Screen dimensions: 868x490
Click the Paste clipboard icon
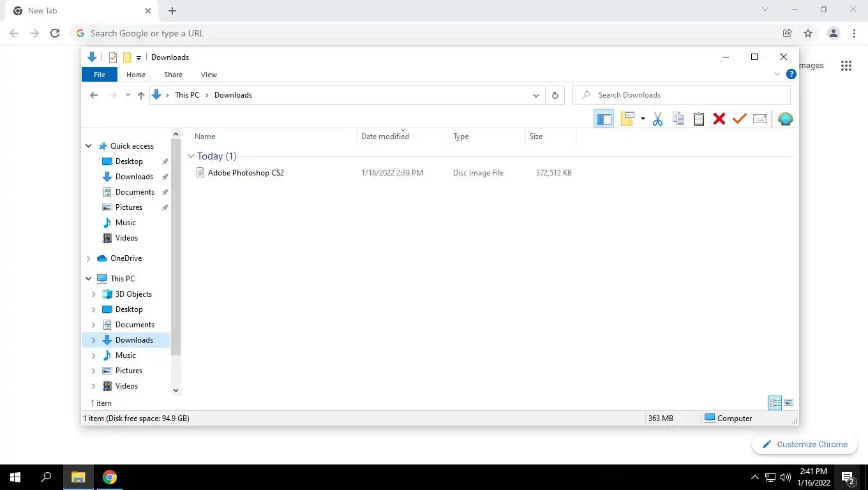click(x=699, y=119)
